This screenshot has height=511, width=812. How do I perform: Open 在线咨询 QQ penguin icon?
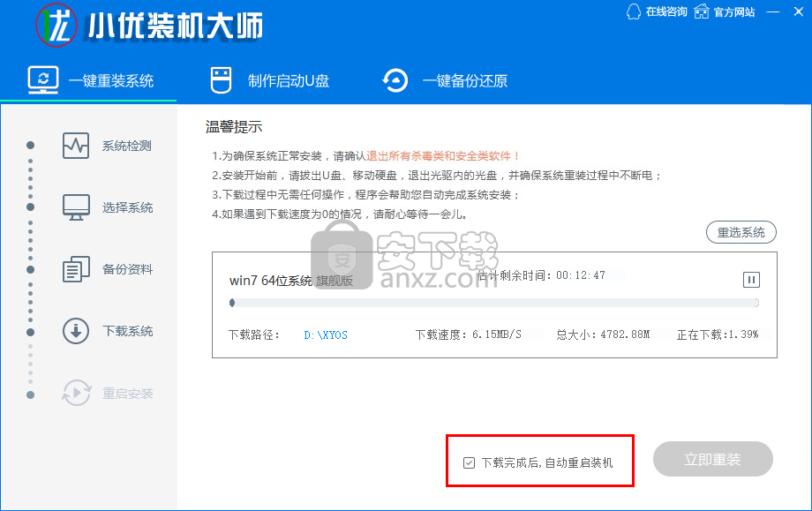click(x=633, y=11)
